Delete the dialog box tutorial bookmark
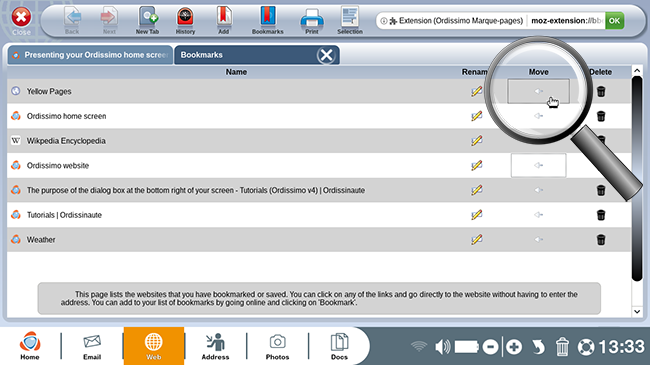This screenshot has height=365, width=650. (x=601, y=190)
